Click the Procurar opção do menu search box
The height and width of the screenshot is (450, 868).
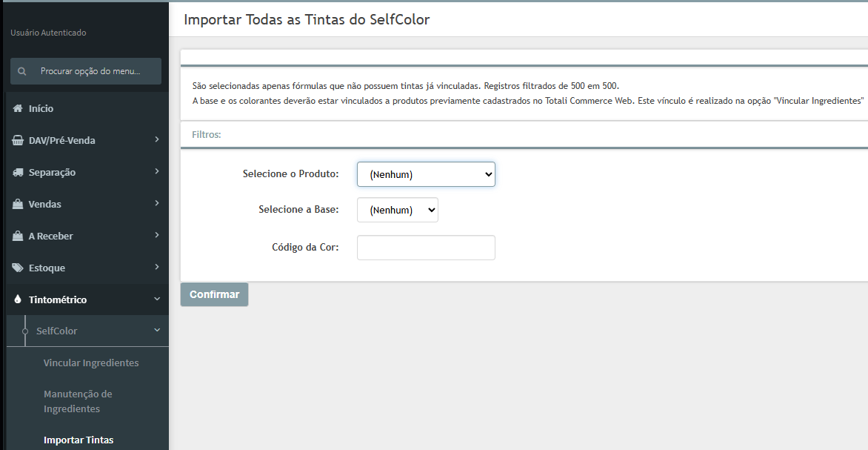[86, 71]
